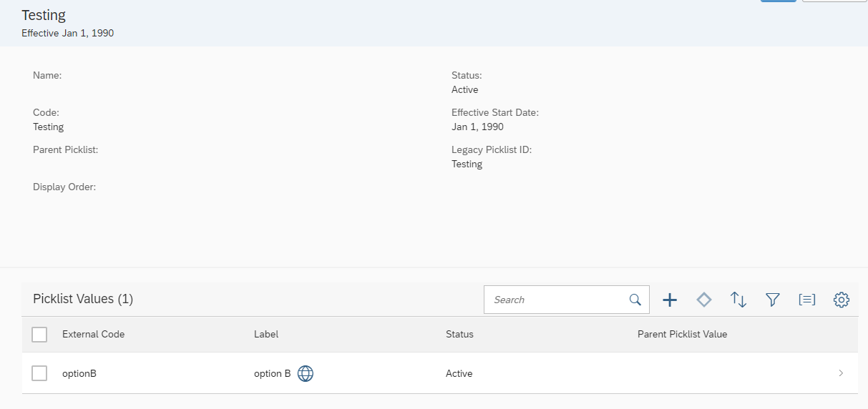The height and width of the screenshot is (409, 868).
Task: Click the External Code column header
Action: pos(94,334)
